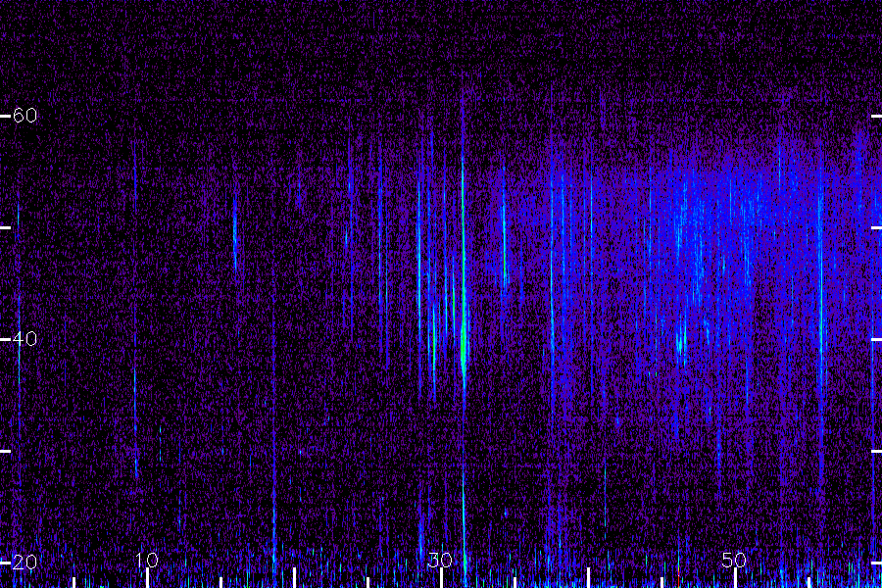The image size is (882, 588).
Task: Select the tick mark under the 10 label
Action: tap(147, 578)
